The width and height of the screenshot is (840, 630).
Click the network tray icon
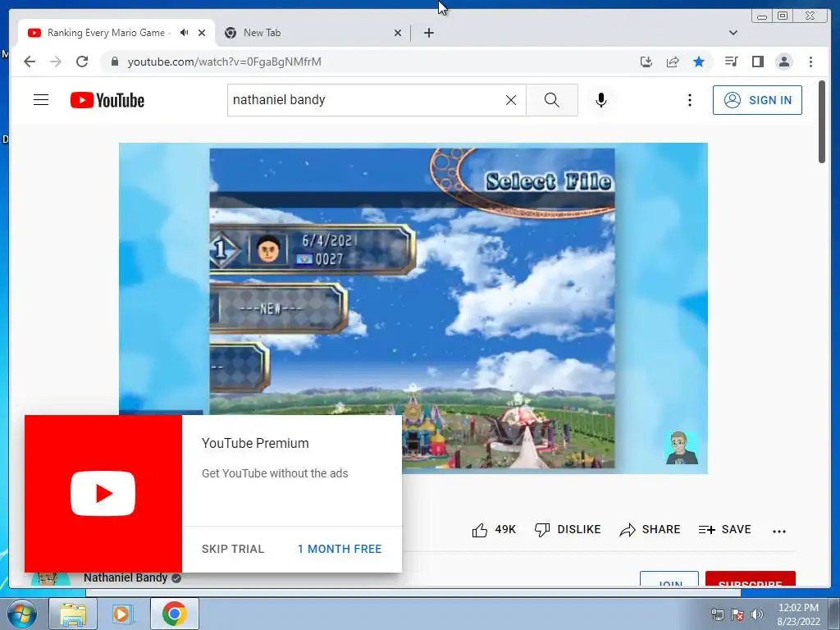[717, 614]
